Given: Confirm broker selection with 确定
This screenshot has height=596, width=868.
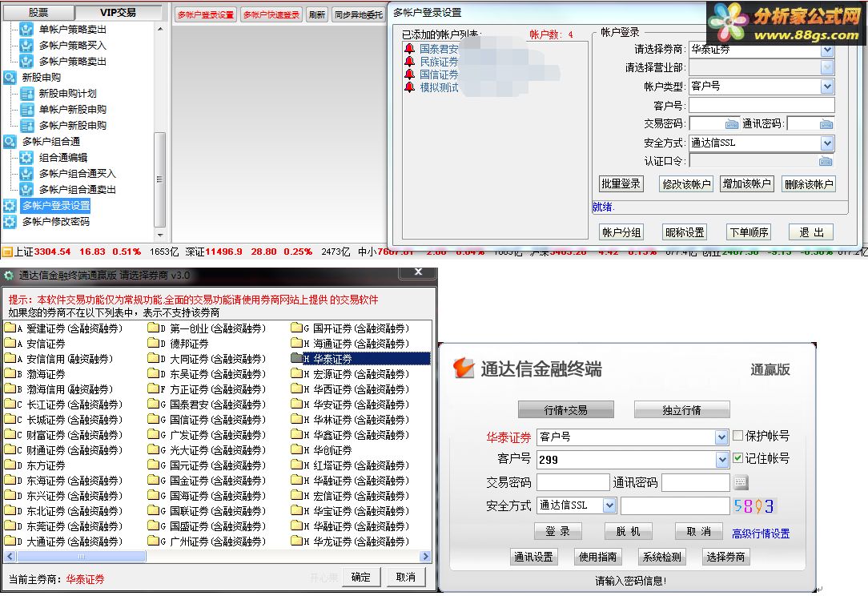Looking at the screenshot, I should (361, 577).
